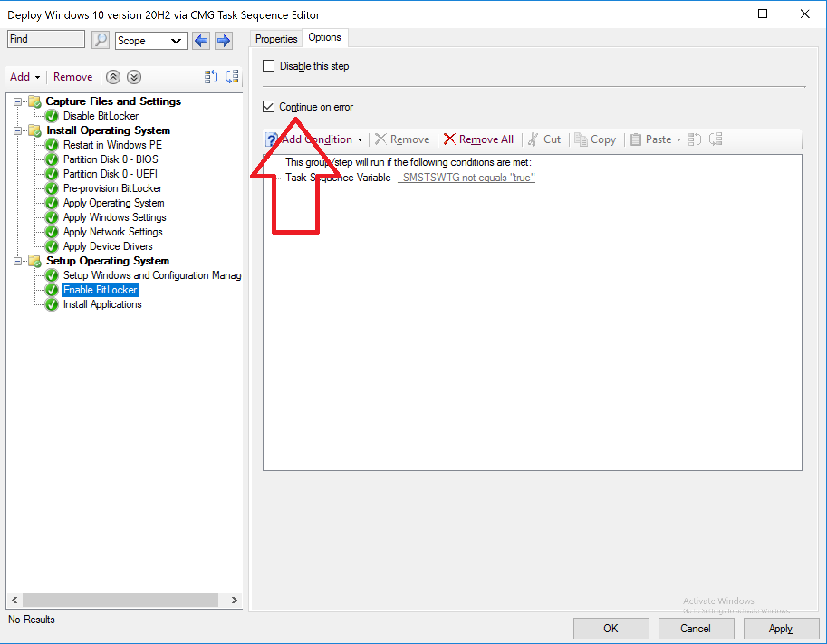
Task: Click the expand all steps tree icon
Action: point(210,77)
